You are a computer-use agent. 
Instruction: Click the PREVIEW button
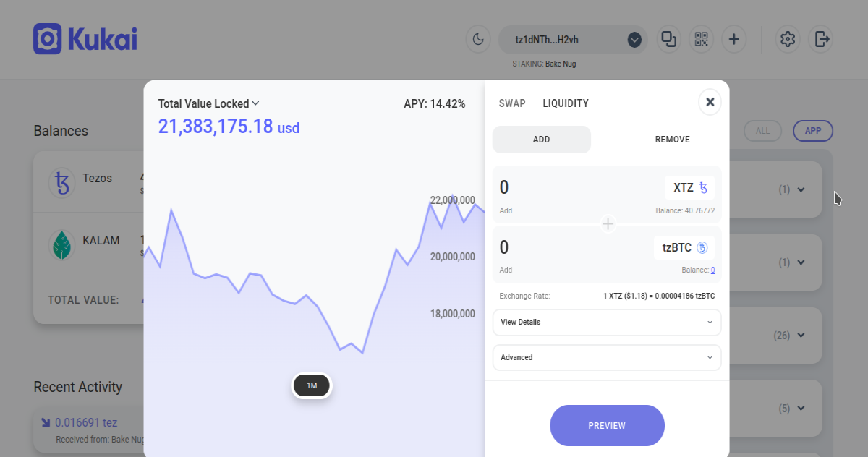pos(607,425)
